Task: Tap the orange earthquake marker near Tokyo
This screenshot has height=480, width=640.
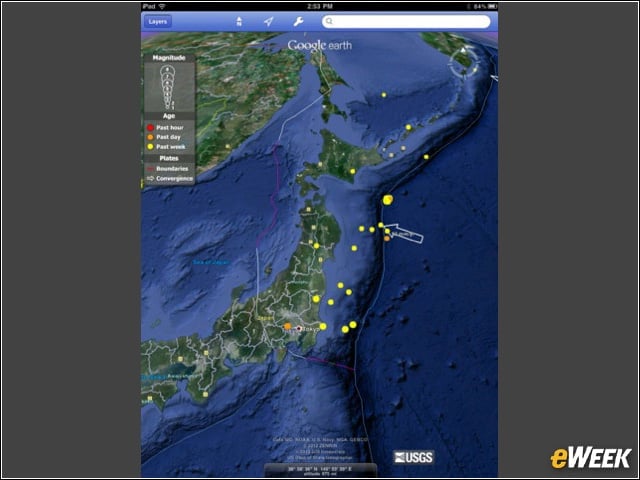Action: [288, 326]
